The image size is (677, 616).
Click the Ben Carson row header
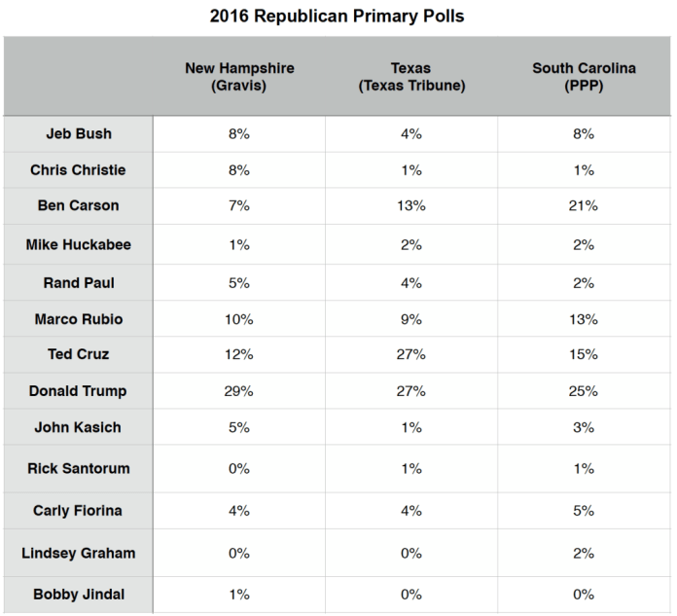[78, 206]
